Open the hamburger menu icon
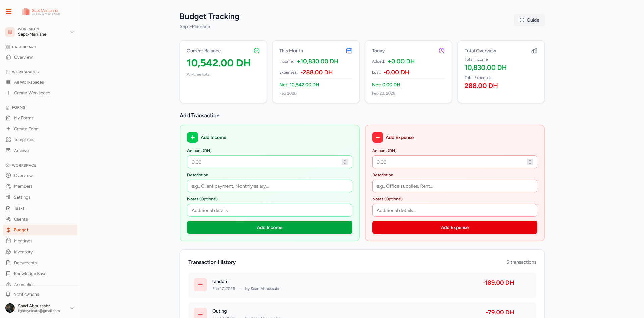The width and height of the screenshot is (644, 318). [8, 11]
